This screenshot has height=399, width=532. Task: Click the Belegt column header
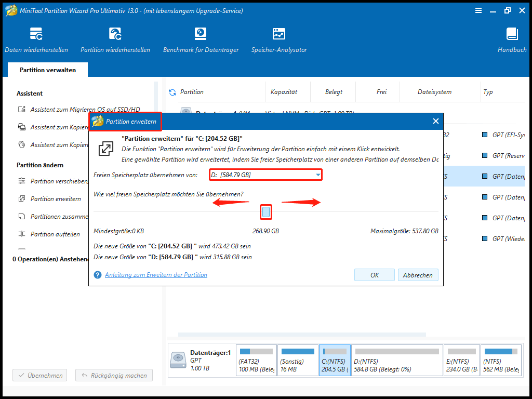tap(333, 91)
